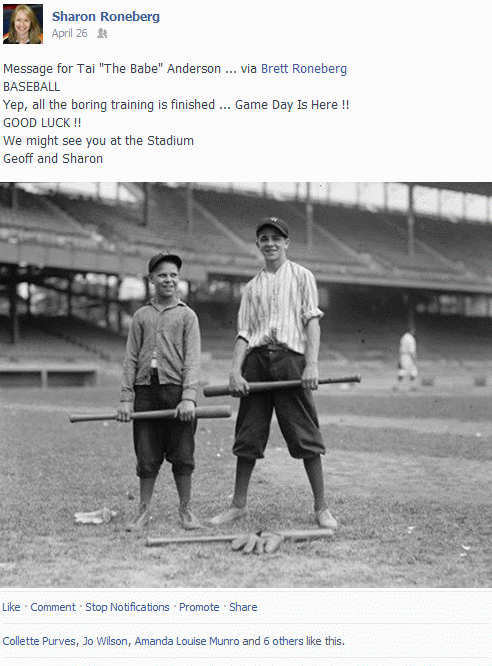Click 'We might see you at the Stadium' line
The height and width of the screenshot is (666, 492).
(x=98, y=141)
